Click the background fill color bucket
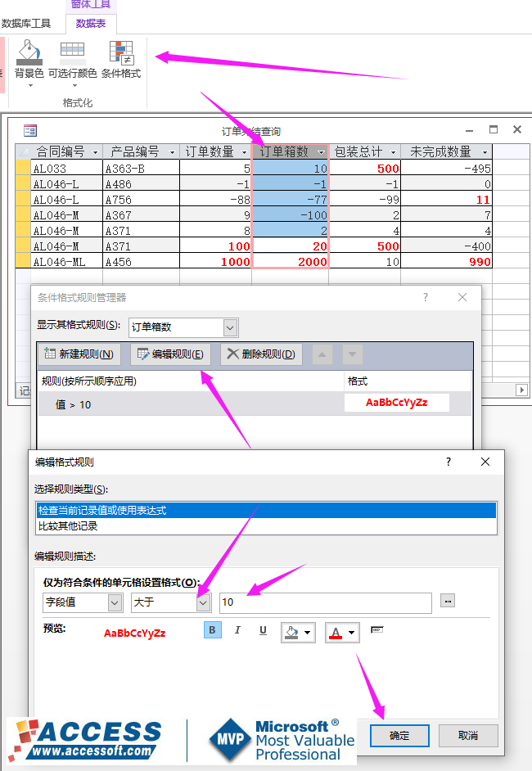532x771 pixels. (292, 633)
